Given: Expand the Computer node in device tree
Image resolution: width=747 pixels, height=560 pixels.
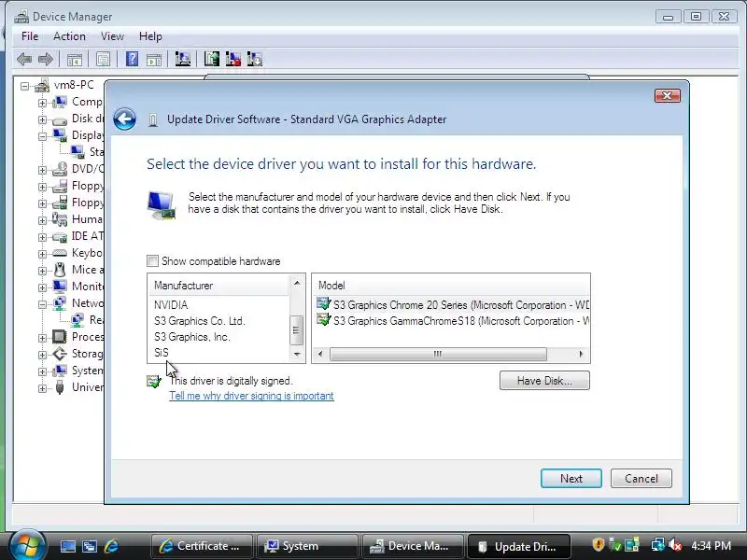Looking at the screenshot, I should [42, 103].
